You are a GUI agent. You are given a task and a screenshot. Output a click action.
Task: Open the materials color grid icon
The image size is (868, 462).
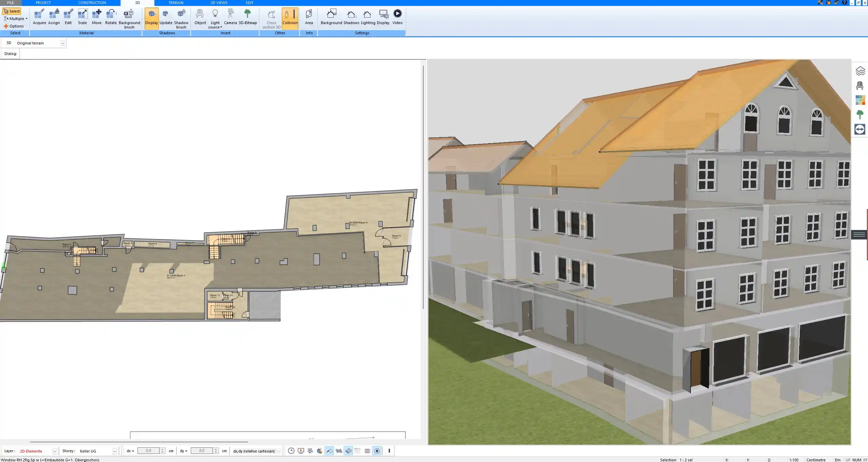pos(860,100)
